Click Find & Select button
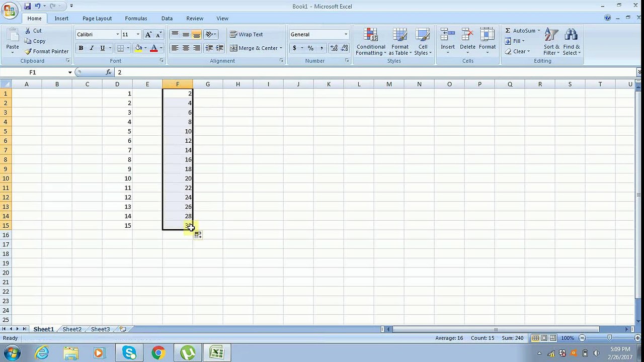The image size is (644, 362). pyautogui.click(x=571, y=41)
